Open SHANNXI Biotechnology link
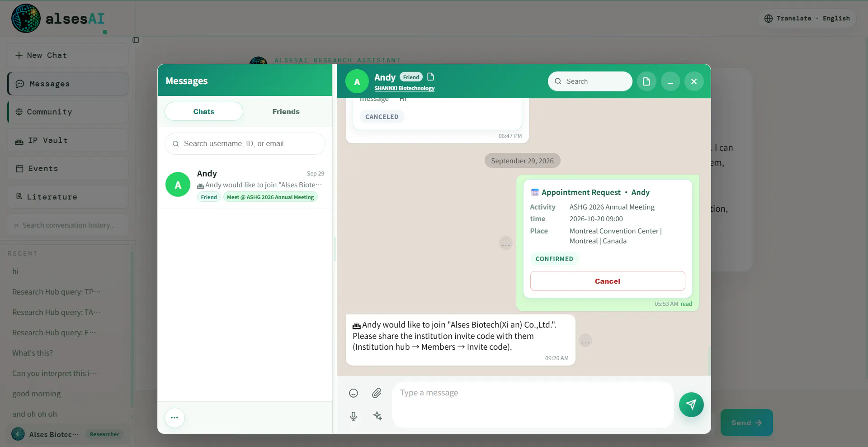The height and width of the screenshot is (447, 868). [x=404, y=88]
